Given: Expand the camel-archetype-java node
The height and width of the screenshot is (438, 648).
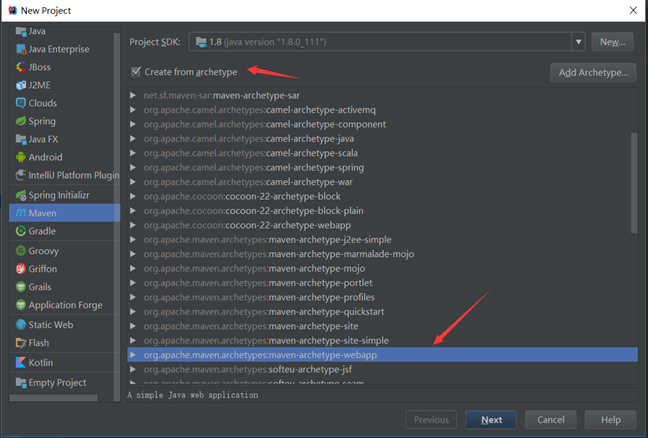Looking at the screenshot, I should coord(133,139).
